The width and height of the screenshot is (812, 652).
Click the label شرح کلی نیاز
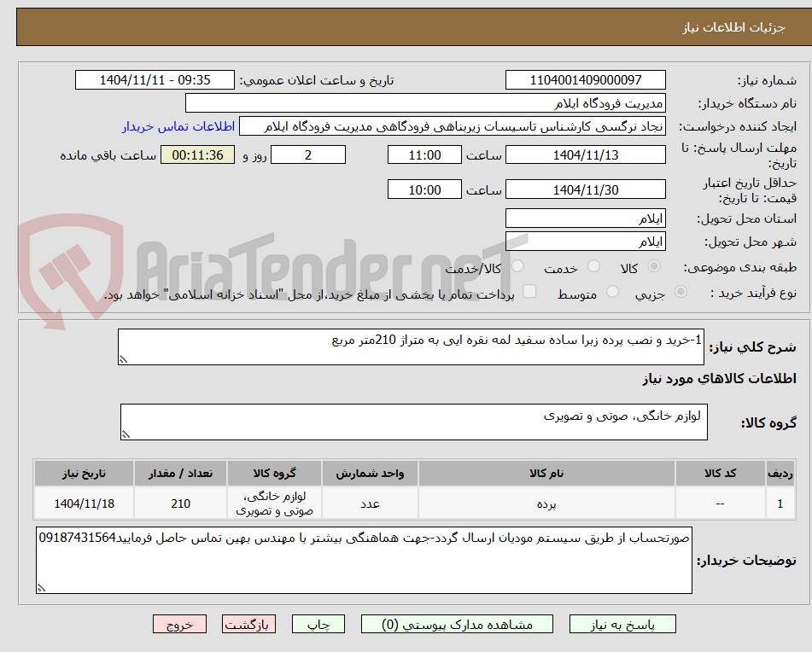(752, 347)
